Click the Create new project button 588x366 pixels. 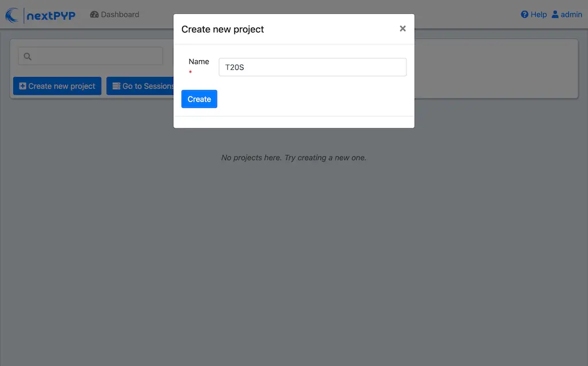pyautogui.click(x=57, y=85)
